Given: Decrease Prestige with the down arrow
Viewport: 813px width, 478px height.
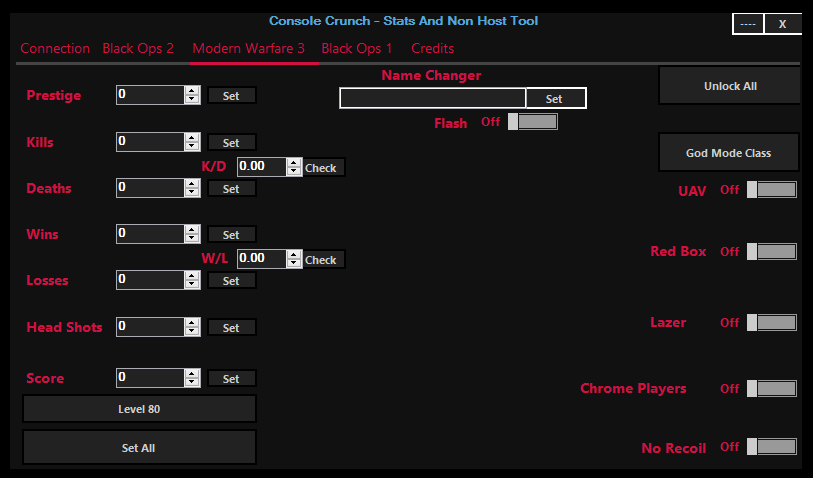Looking at the screenshot, I should (192, 99).
